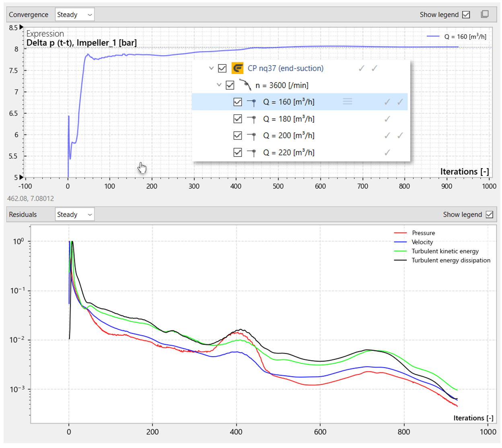
Task: Uncheck the Q = 180 checkbox
Action: 238,119
